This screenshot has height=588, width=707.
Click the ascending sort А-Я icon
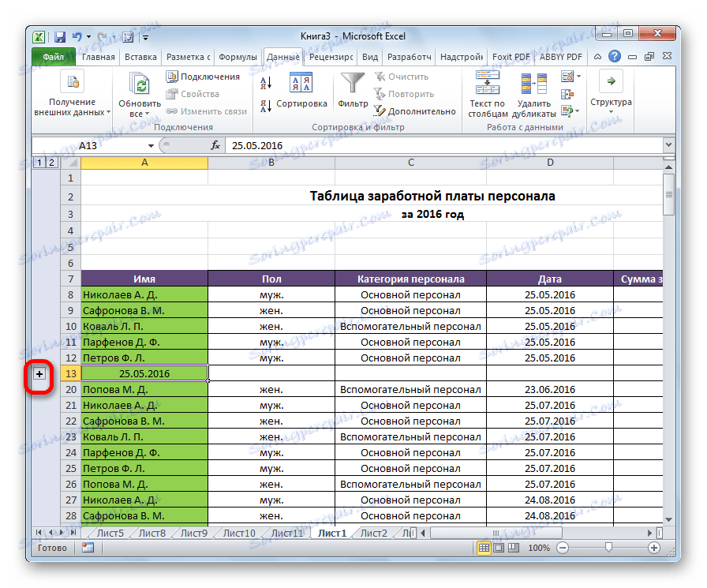pos(266,81)
